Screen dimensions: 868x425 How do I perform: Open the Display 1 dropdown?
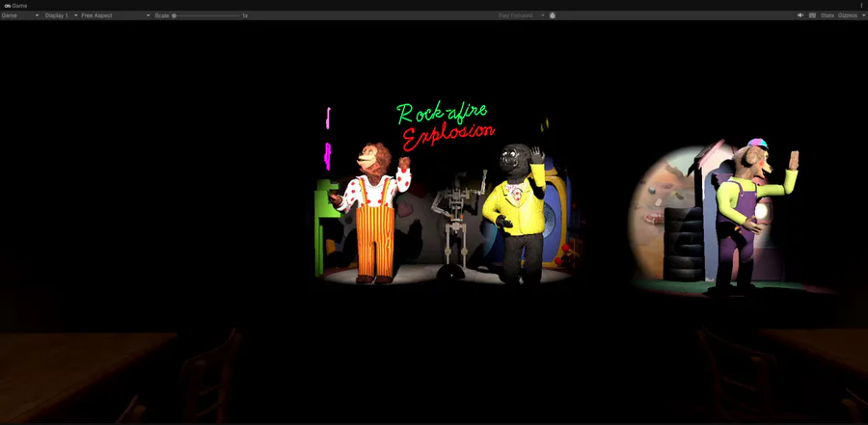[61, 15]
